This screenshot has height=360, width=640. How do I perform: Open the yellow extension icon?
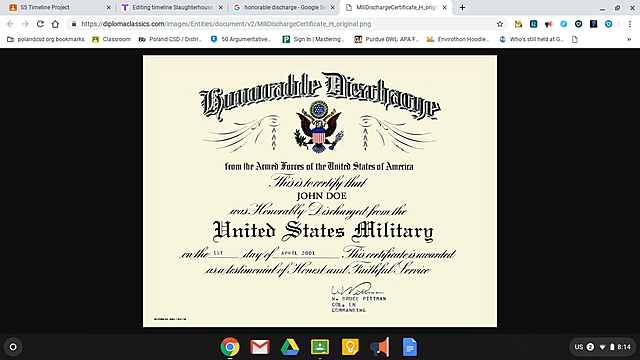[x=518, y=24]
